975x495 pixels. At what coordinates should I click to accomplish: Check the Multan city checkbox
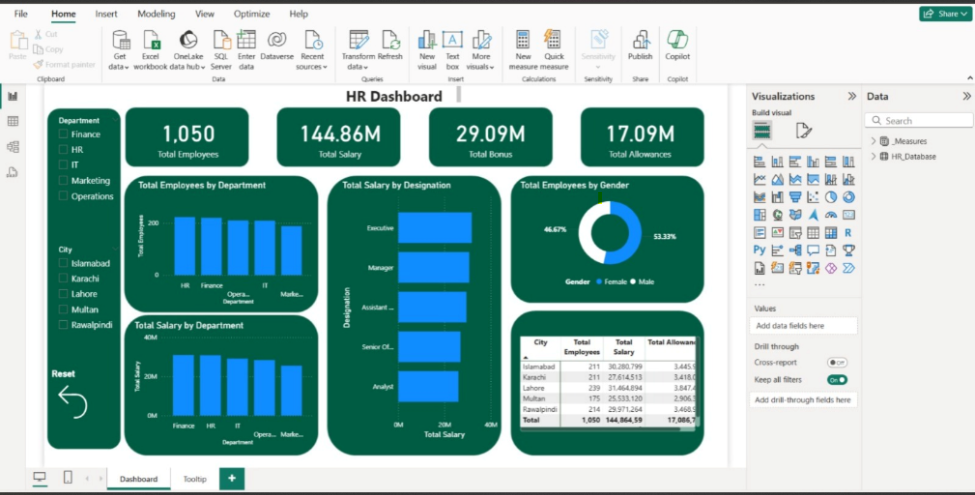click(63, 309)
